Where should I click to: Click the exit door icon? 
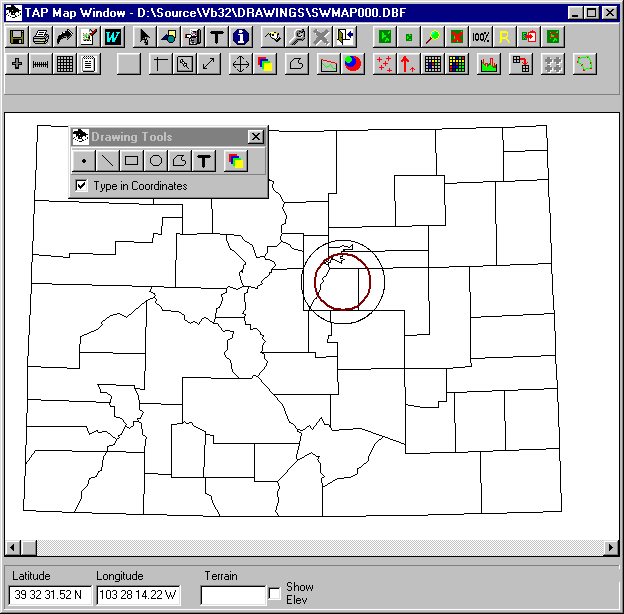coord(345,37)
